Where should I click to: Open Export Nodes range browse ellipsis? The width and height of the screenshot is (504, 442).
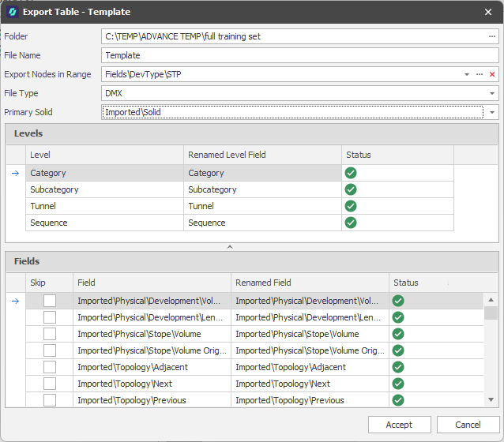[x=480, y=74]
